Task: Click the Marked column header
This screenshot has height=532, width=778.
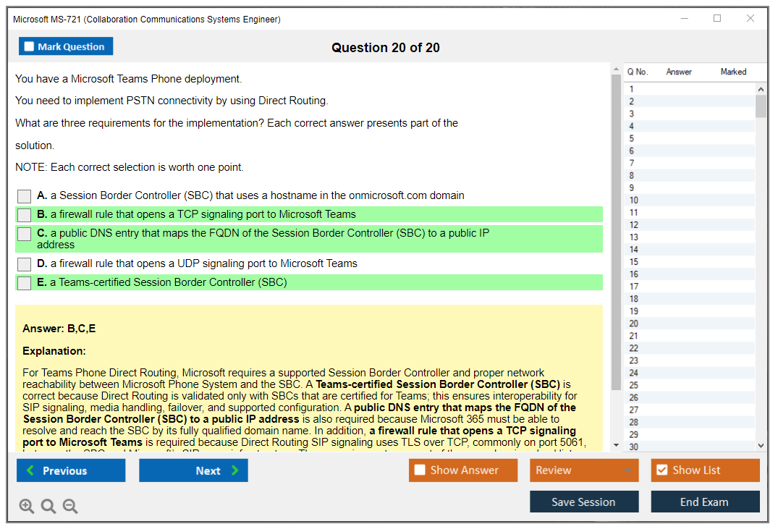Action: coord(733,72)
